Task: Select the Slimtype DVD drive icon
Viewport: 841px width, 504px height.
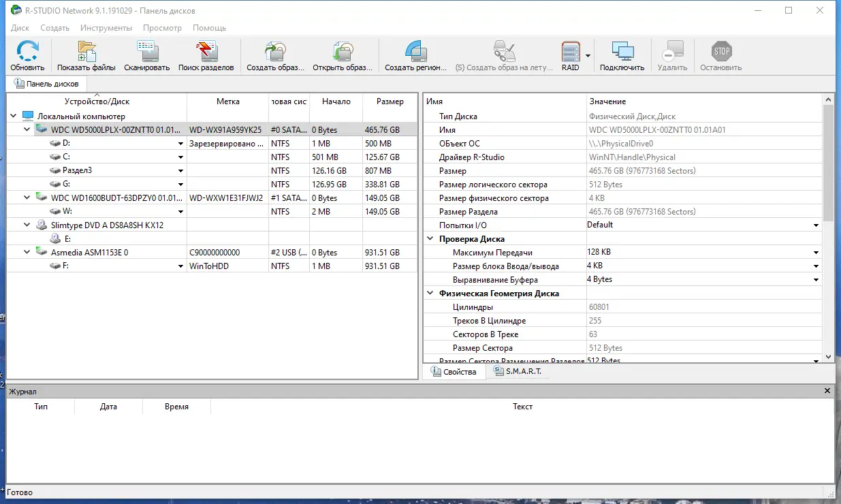Action: click(x=42, y=225)
